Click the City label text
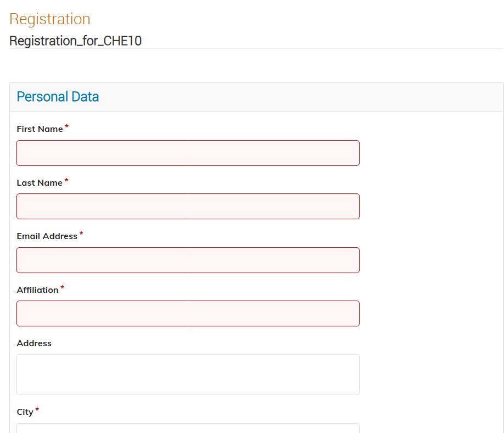The width and height of the screenshot is (504, 433). tap(25, 412)
